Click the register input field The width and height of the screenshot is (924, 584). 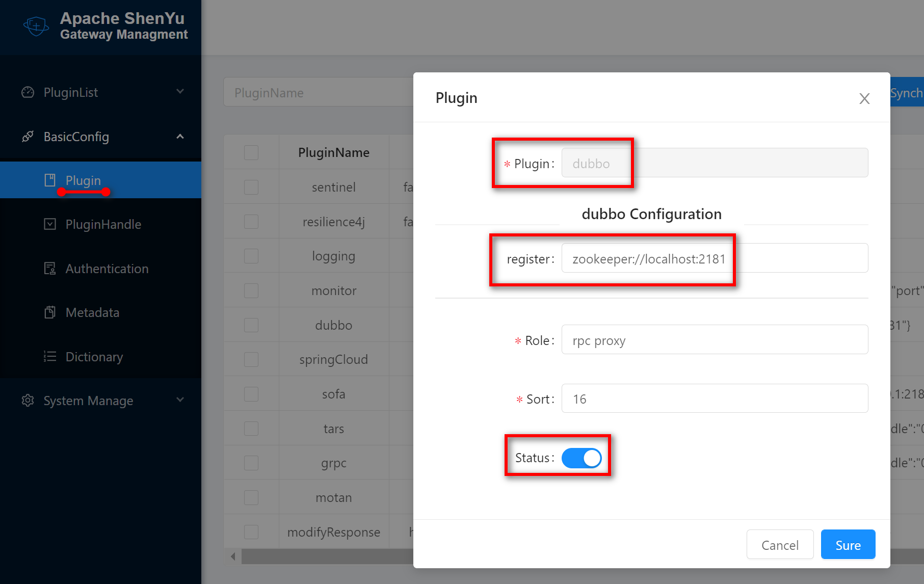714,258
